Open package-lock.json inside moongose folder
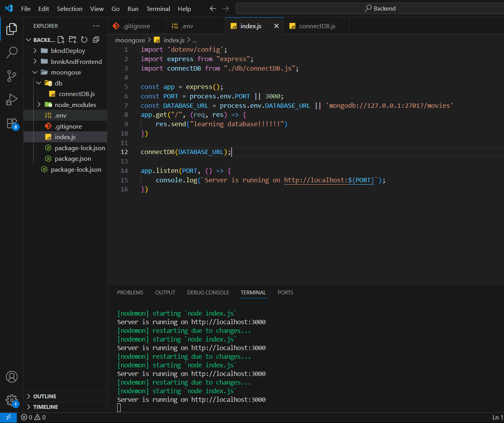This screenshot has height=423, width=504. point(65,148)
